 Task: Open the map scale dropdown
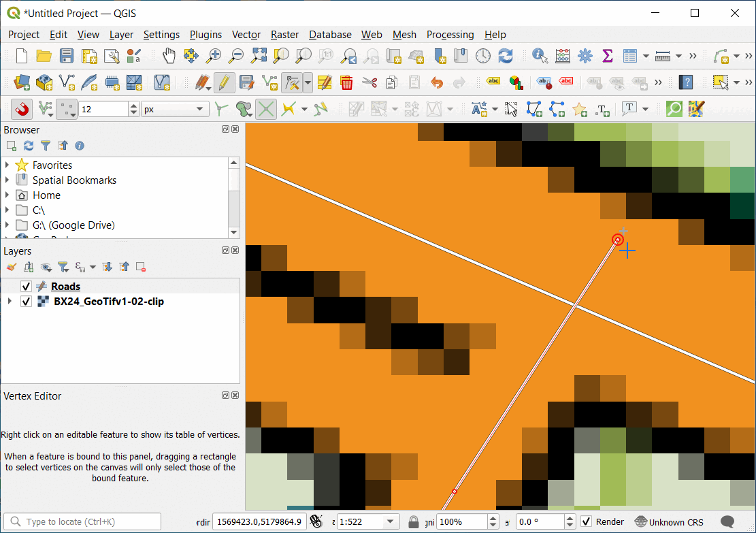pyautogui.click(x=391, y=522)
